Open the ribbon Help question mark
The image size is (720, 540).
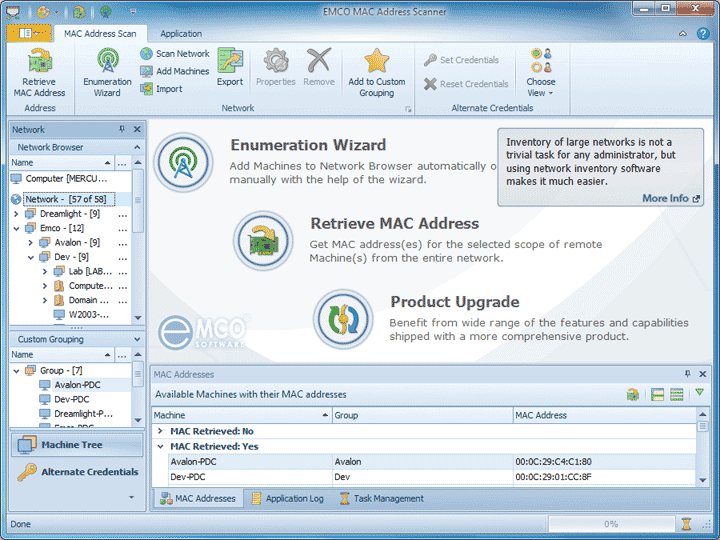point(703,34)
